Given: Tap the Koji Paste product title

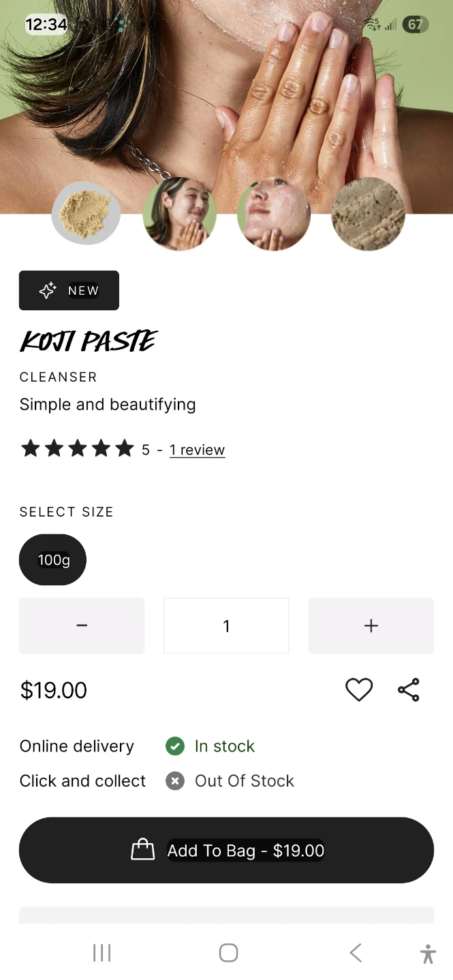Looking at the screenshot, I should coord(89,342).
